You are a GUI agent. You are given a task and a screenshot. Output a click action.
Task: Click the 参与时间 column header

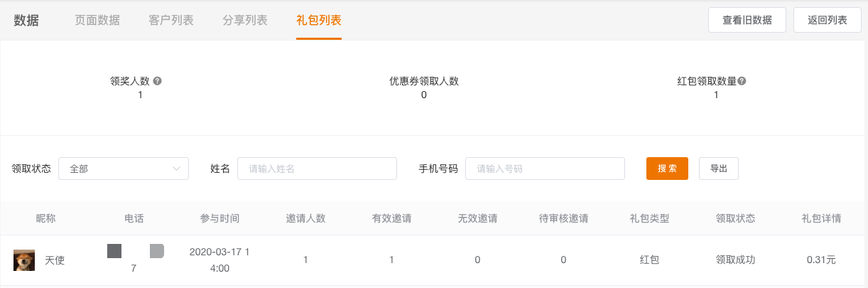pos(219,218)
